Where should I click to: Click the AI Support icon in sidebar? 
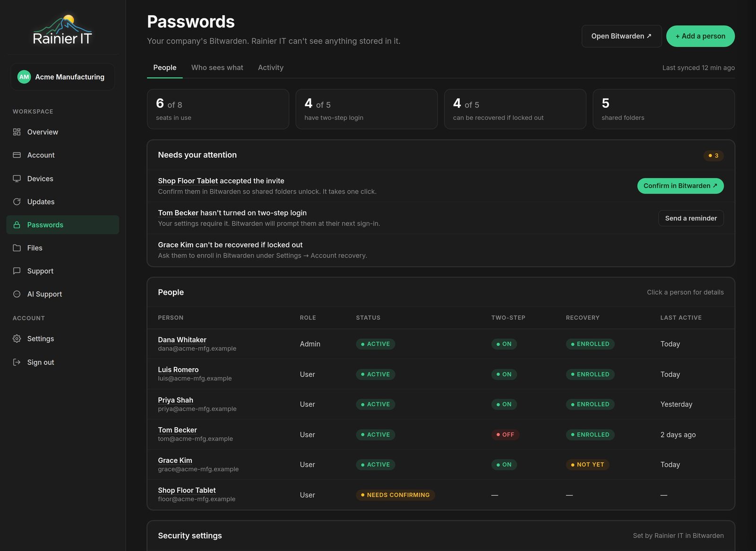tap(17, 294)
